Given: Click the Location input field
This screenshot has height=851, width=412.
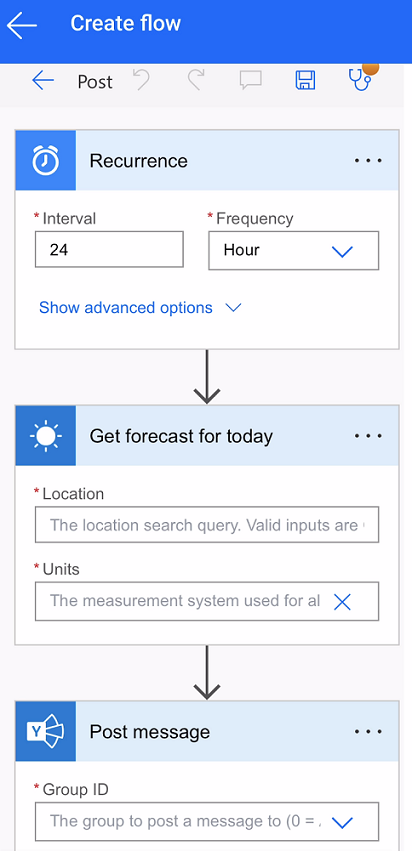Looking at the screenshot, I should tap(207, 525).
